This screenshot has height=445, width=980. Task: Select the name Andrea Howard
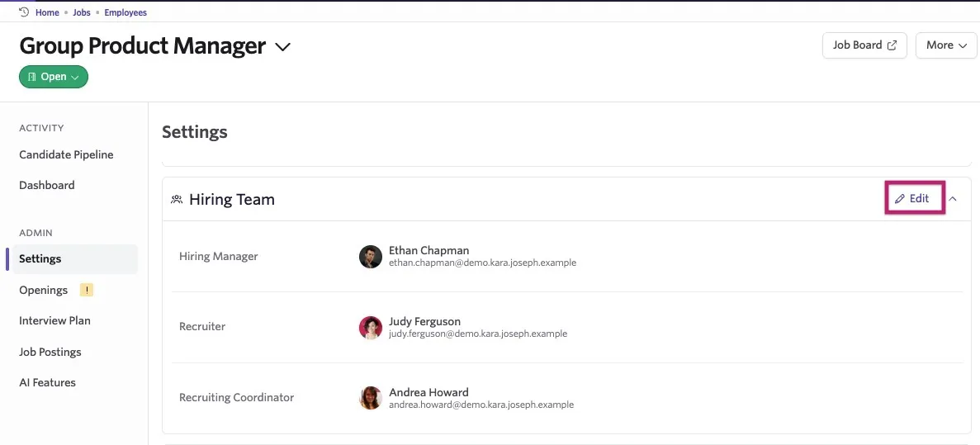coord(428,392)
